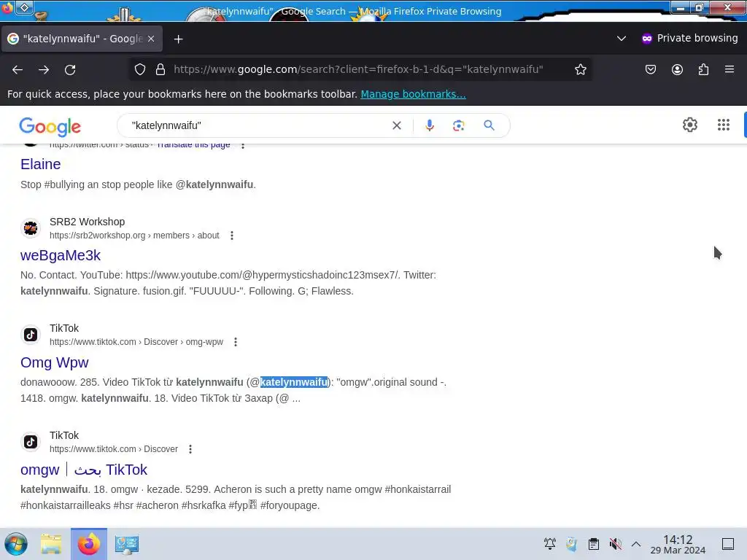This screenshot has height=560, width=747.
Task: Open the Google apps grid
Action: (x=723, y=125)
